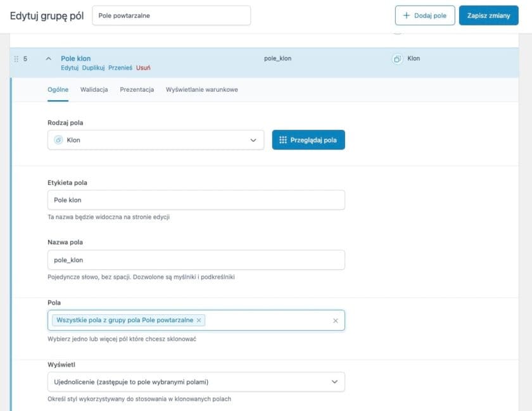Click grid icon on Przeglądaj pola button

click(283, 140)
